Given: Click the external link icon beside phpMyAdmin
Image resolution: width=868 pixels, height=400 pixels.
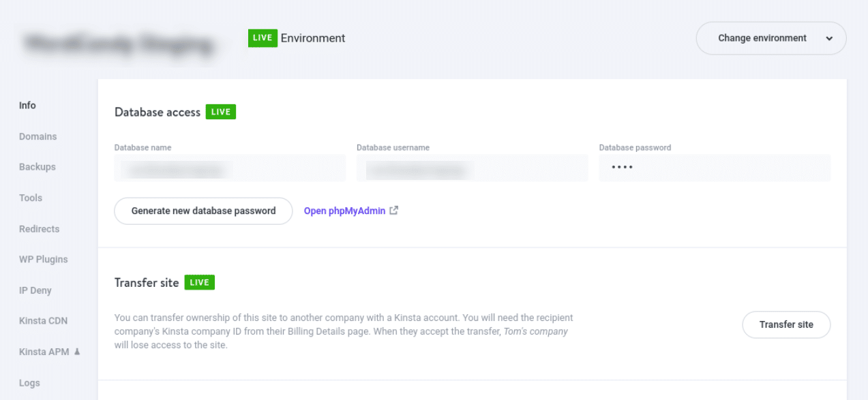Looking at the screenshot, I should (x=394, y=211).
